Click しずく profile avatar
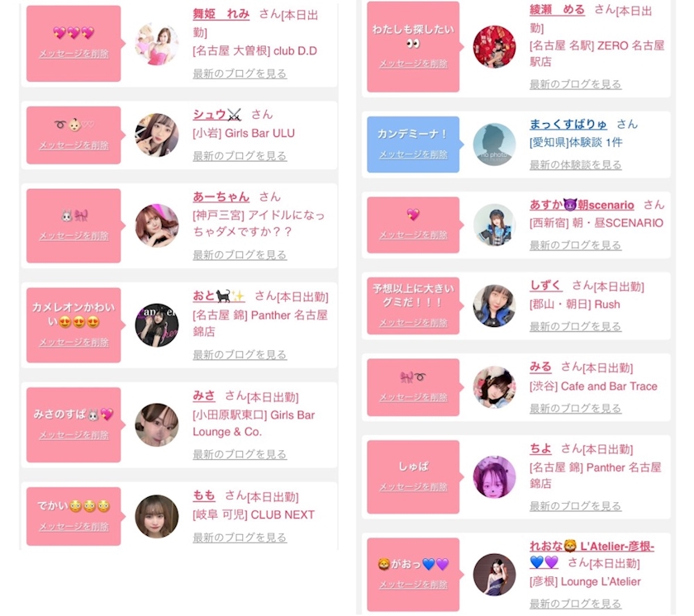Image resolution: width=694 pixels, height=616 pixels. tap(494, 306)
